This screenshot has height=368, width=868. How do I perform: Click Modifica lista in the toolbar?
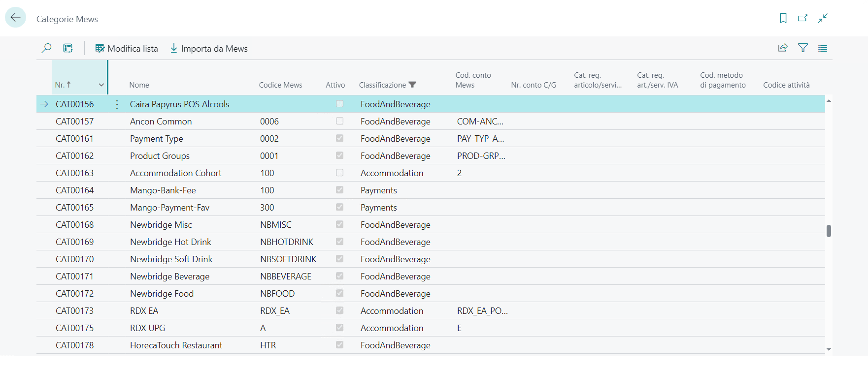(x=127, y=48)
